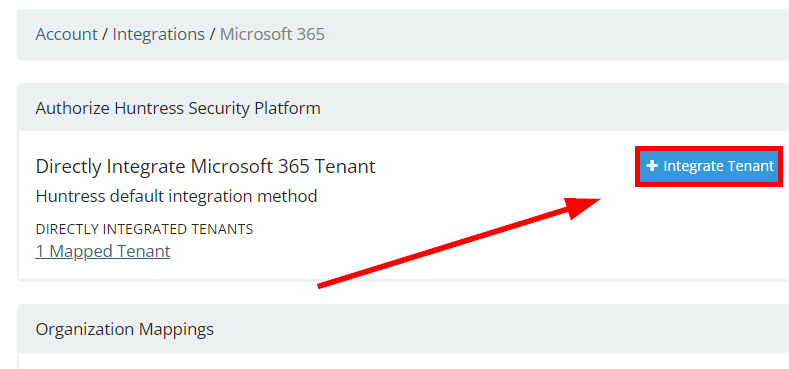Open the 1 Mapped Tenant link
Viewport: 789px width, 369px height.
pos(103,251)
